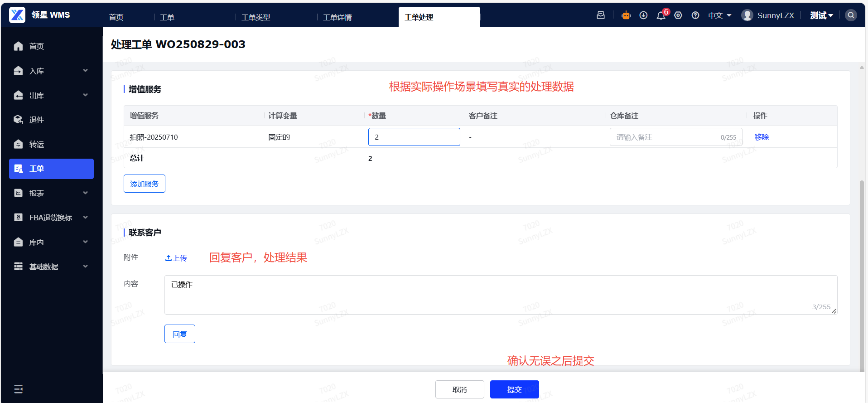Click the FBA退货换标 icon in sidebar
The height and width of the screenshot is (403, 868).
(18, 218)
